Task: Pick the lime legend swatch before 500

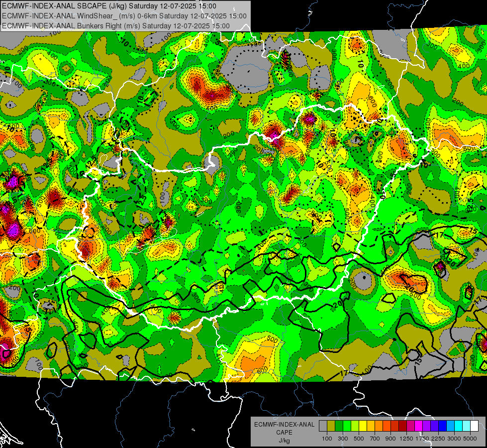Action: pyautogui.click(x=355, y=426)
